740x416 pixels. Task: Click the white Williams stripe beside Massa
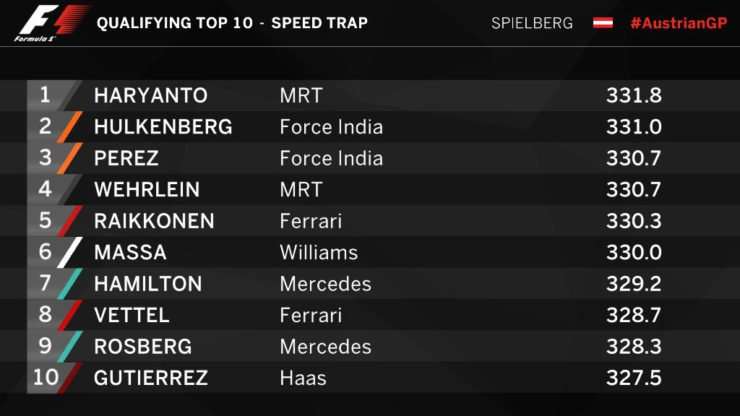[x=70, y=252]
